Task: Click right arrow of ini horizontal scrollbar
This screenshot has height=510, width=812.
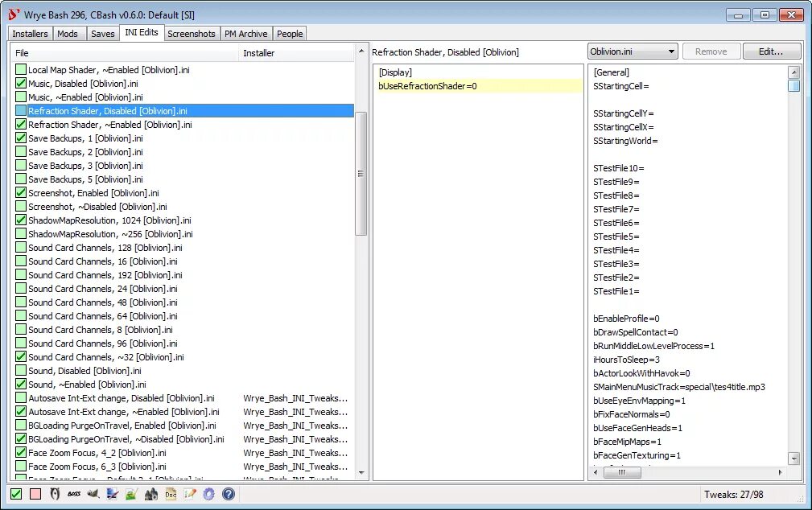Action: click(781, 472)
